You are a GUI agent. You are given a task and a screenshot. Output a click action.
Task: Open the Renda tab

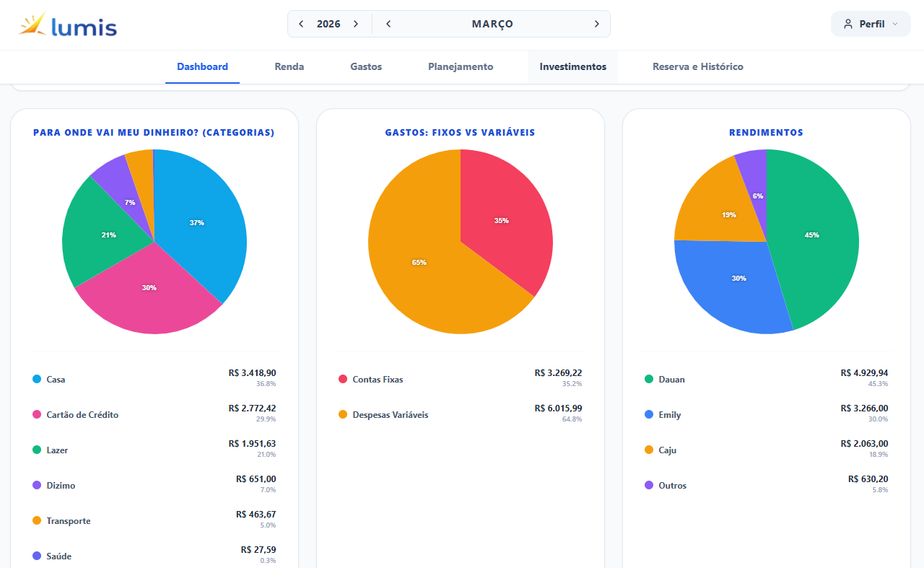[289, 66]
